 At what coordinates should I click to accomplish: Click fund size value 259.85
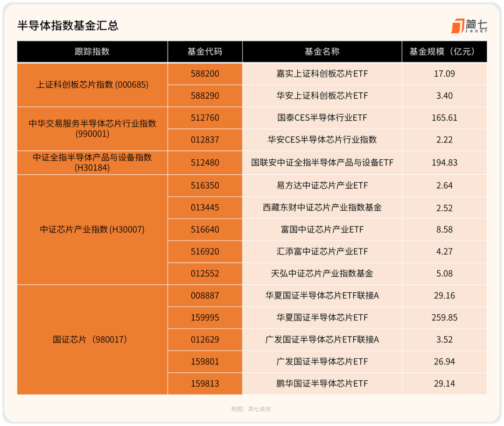[444, 318]
